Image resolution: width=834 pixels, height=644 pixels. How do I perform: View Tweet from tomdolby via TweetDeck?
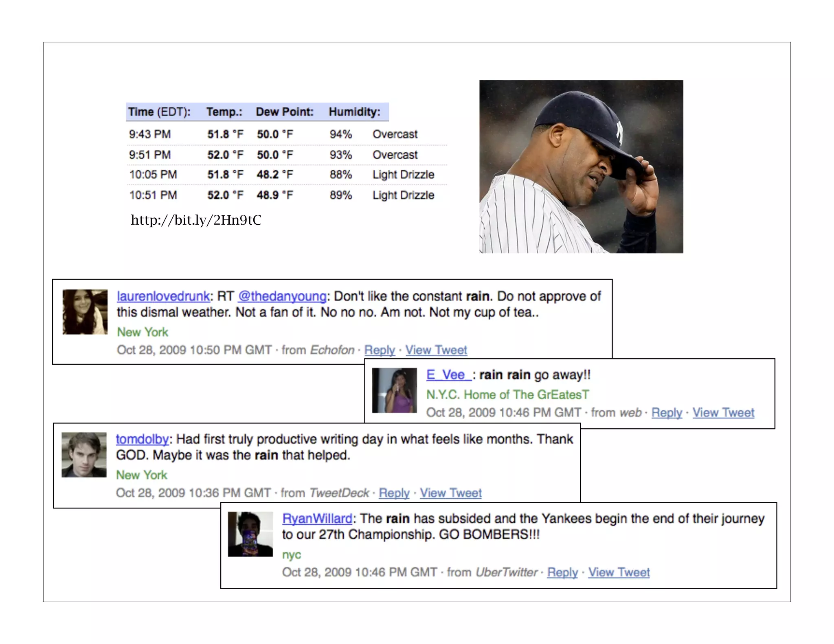(450, 493)
